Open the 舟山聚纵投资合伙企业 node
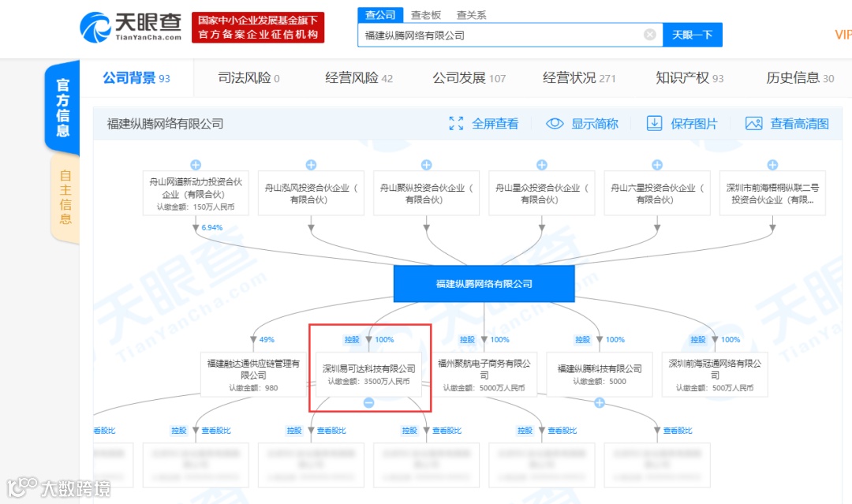The width and height of the screenshot is (852, 504). (427, 193)
